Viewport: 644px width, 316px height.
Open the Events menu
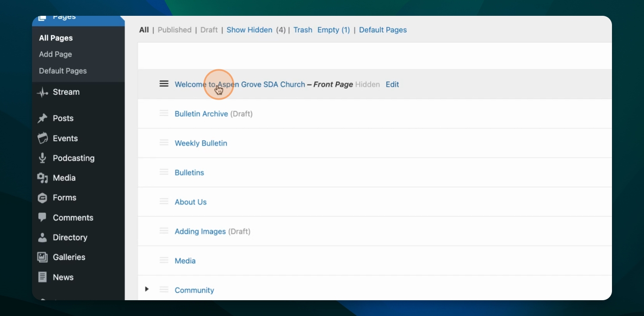click(x=65, y=138)
